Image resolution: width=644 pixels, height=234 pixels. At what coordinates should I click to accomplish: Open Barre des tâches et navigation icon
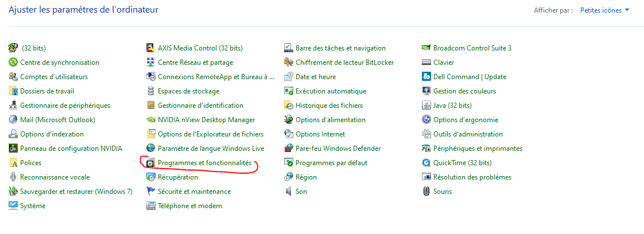(288, 48)
